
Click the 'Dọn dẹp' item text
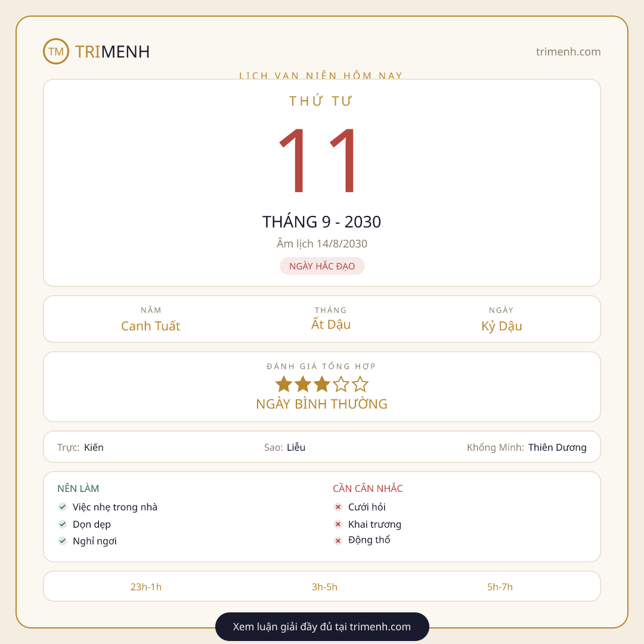point(92,525)
